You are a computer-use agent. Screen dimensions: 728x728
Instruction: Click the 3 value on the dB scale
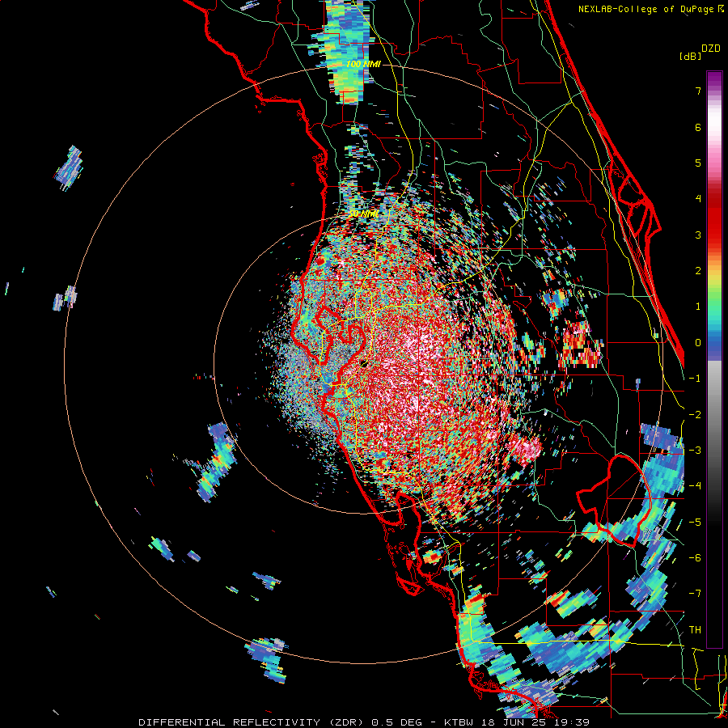coord(698,235)
